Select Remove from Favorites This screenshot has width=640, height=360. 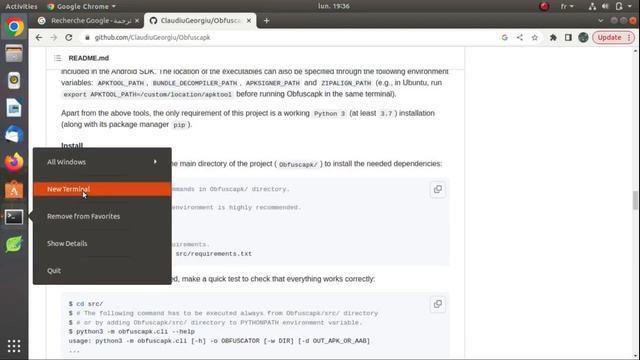coord(102,216)
